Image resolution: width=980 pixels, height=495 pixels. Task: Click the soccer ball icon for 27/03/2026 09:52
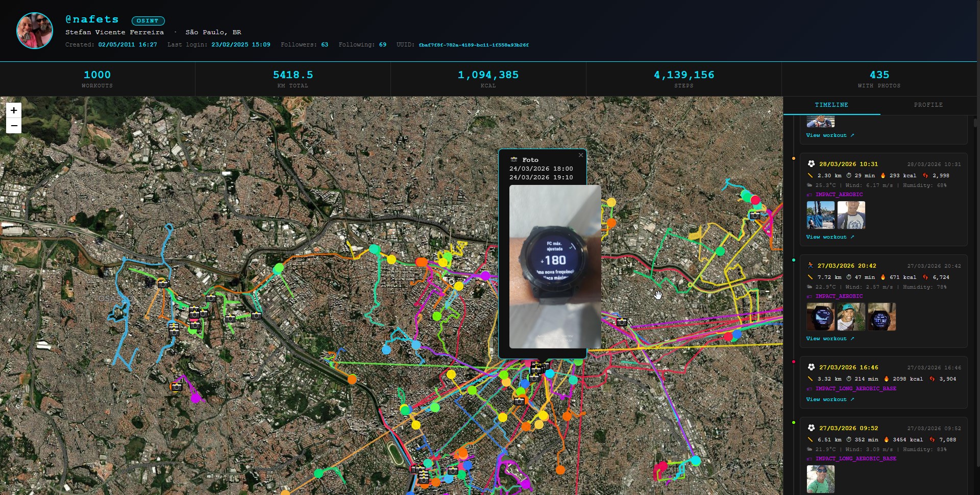pos(811,428)
